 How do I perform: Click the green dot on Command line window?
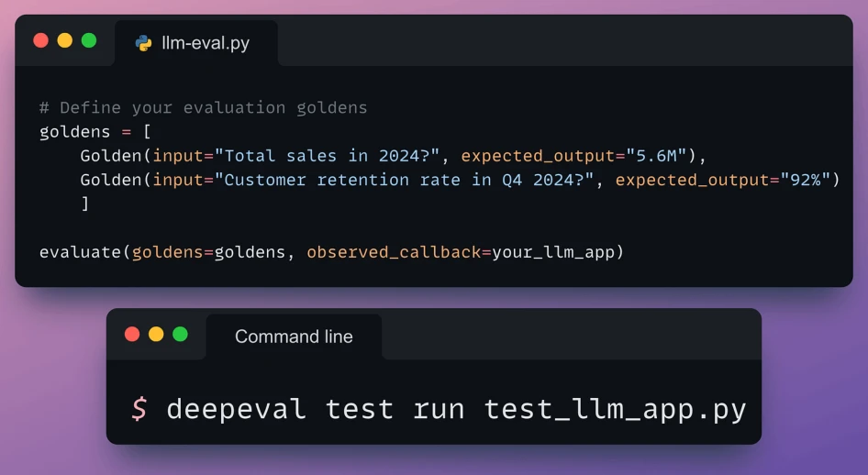pos(181,334)
